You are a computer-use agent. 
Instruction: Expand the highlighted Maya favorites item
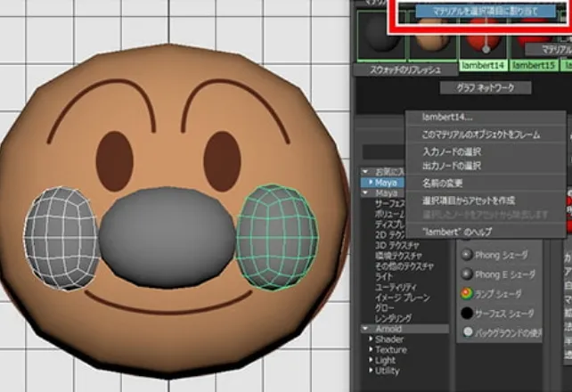click(x=371, y=182)
